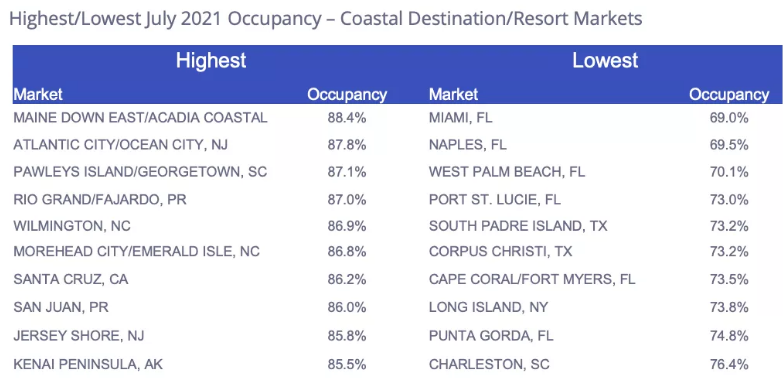
Task: Select the Miami, FL lowest market
Action: pyautogui.click(x=461, y=118)
